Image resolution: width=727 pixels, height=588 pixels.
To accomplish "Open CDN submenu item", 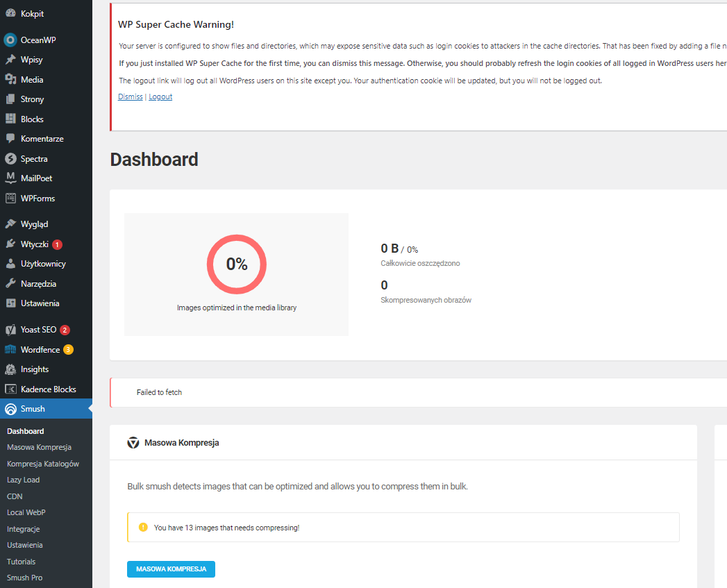I will coord(15,496).
